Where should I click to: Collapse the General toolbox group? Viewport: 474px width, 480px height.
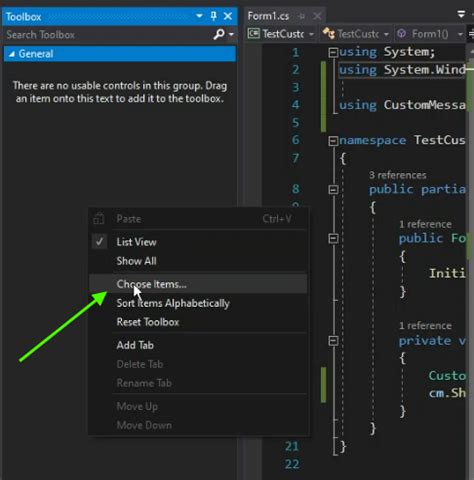(x=12, y=54)
